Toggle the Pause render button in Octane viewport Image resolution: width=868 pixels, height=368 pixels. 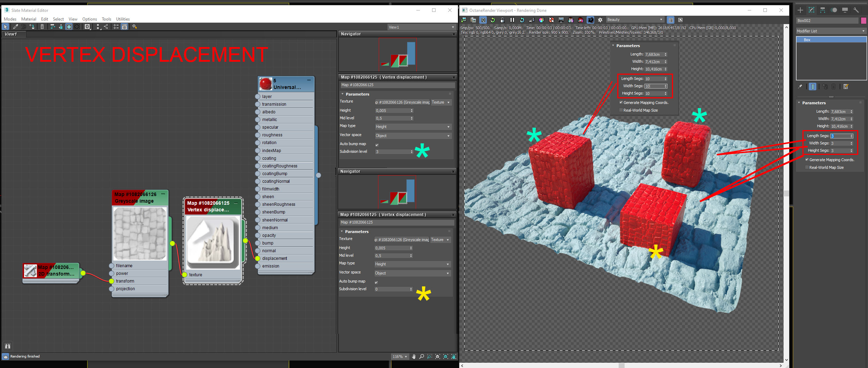pyautogui.click(x=512, y=20)
